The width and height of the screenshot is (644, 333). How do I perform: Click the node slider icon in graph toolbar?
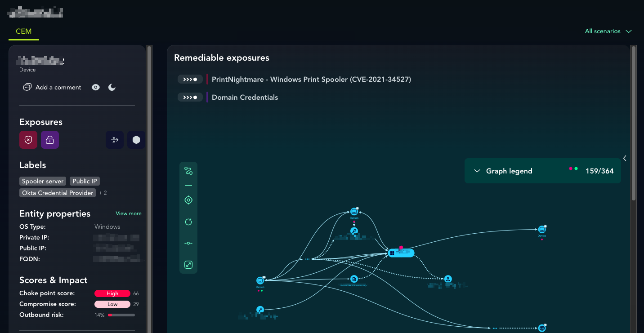[x=188, y=243]
